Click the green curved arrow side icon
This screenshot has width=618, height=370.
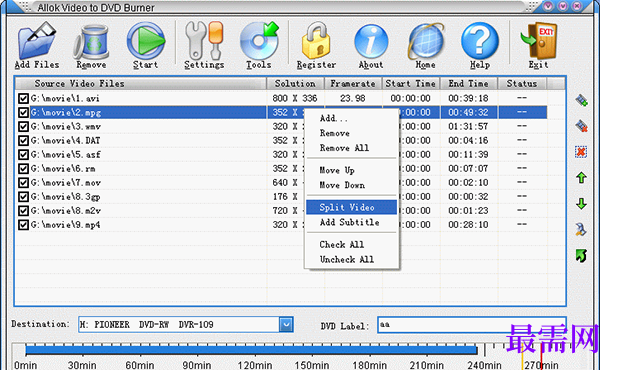pyautogui.click(x=581, y=255)
